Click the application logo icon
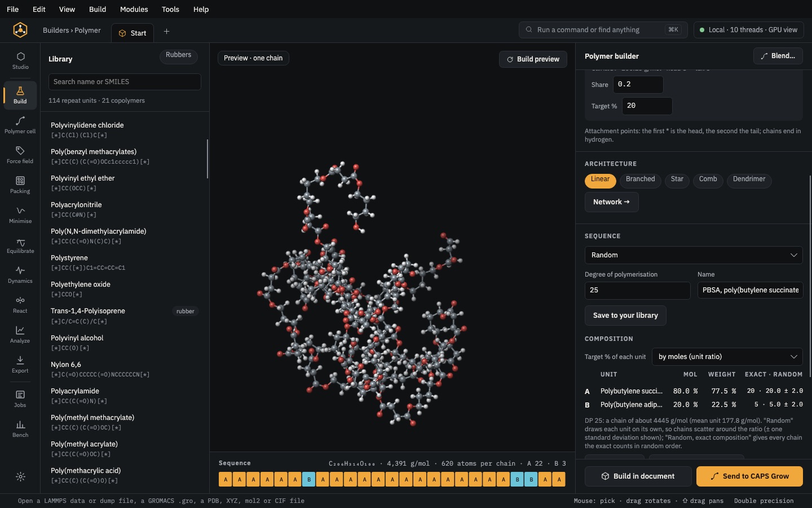 [20, 30]
